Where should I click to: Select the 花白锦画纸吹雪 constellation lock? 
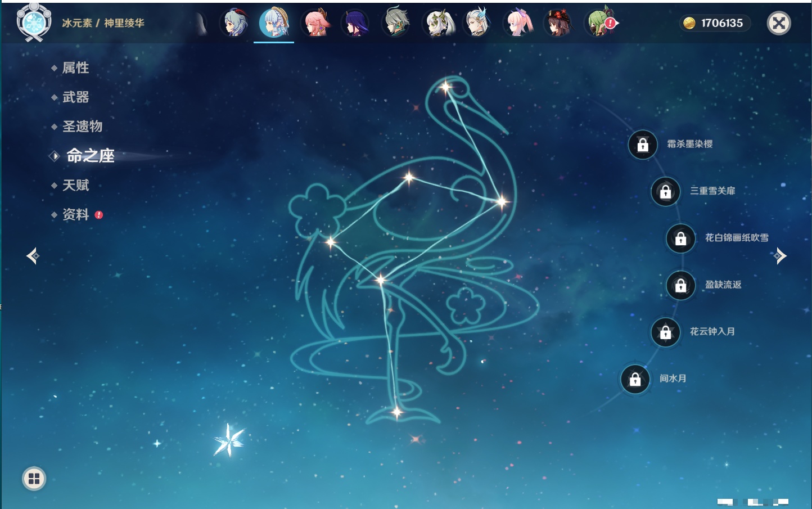[x=680, y=238]
